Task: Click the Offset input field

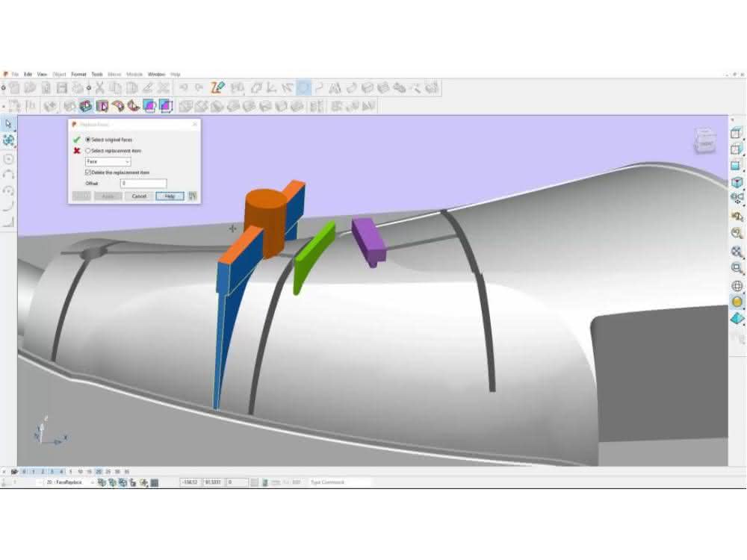Action: pos(143,184)
